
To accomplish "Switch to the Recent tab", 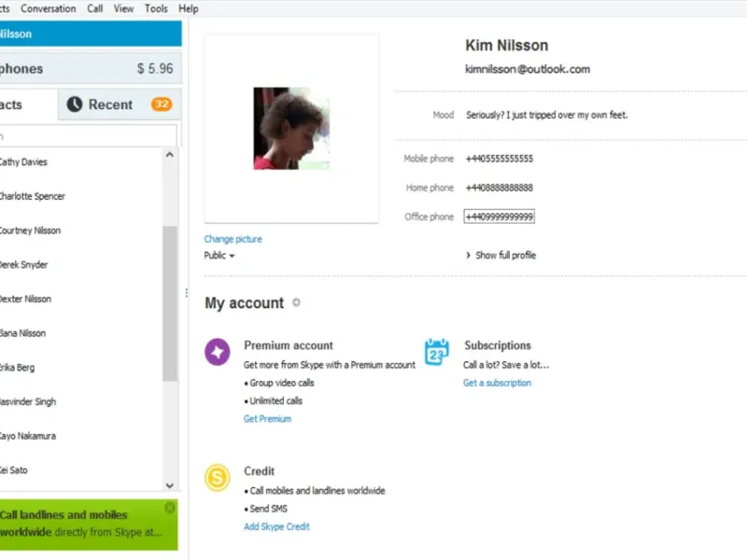I will pyautogui.click(x=120, y=105).
